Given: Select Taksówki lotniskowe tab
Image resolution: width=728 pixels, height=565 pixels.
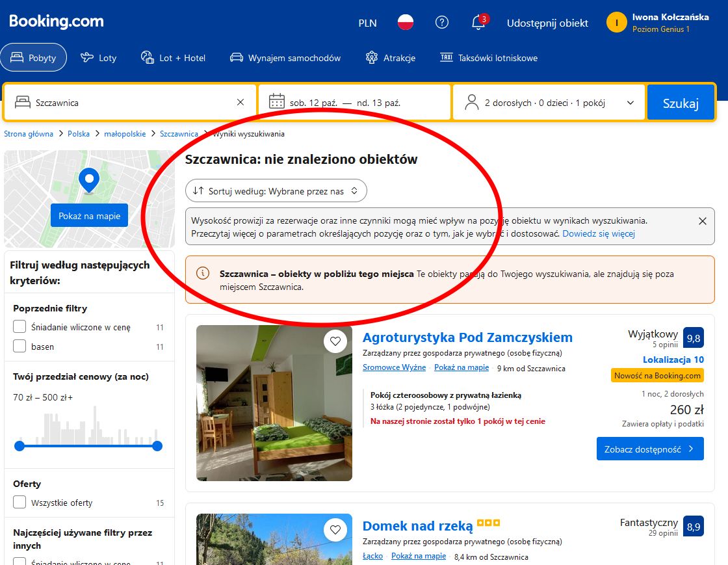Looking at the screenshot, I should [489, 58].
